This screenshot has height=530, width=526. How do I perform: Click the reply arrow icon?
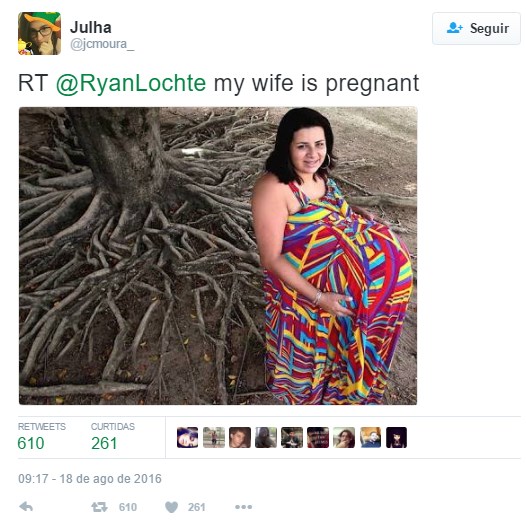26,507
